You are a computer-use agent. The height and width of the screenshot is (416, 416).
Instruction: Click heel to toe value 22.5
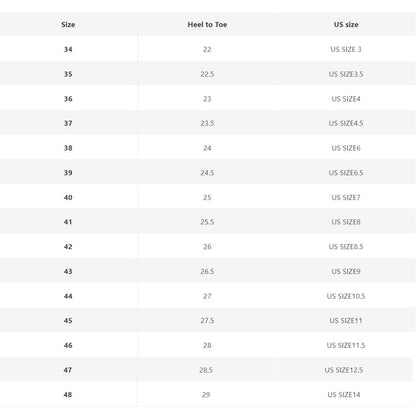(207, 74)
